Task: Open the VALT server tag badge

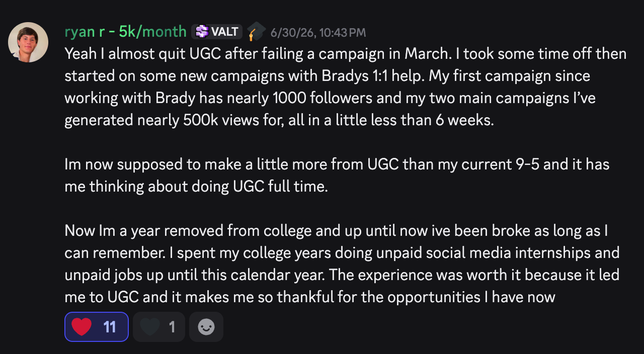Action: (217, 32)
